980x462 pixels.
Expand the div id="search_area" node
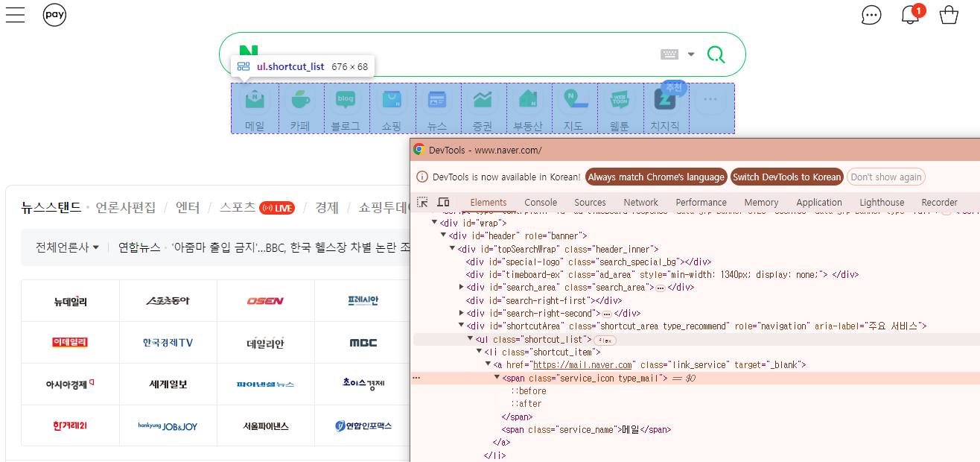click(461, 288)
